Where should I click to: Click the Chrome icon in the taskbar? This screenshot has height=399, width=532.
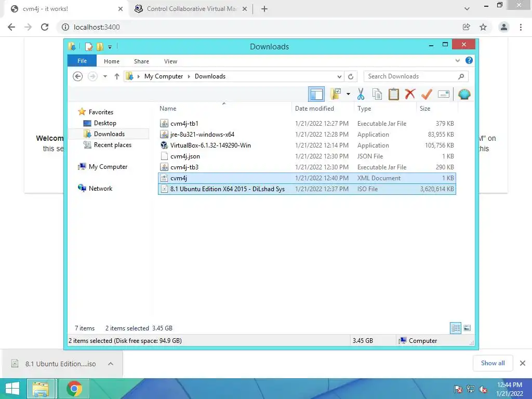[74, 389]
